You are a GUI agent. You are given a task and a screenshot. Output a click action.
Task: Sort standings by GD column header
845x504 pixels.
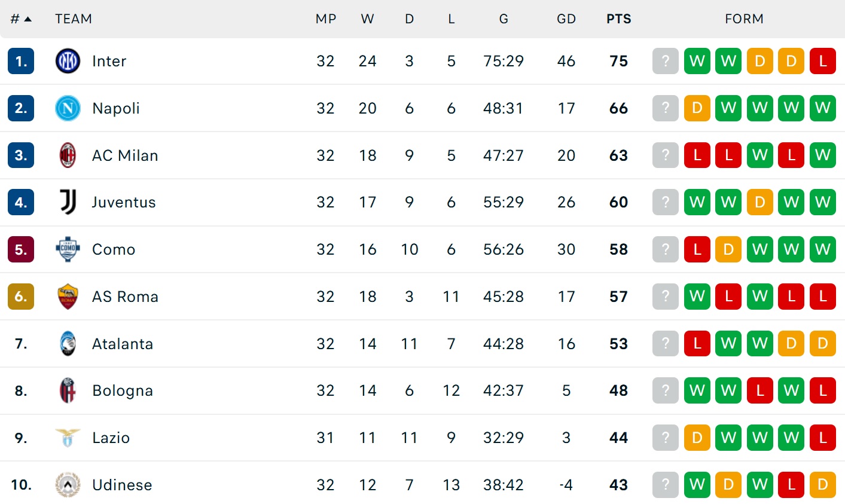tap(566, 19)
